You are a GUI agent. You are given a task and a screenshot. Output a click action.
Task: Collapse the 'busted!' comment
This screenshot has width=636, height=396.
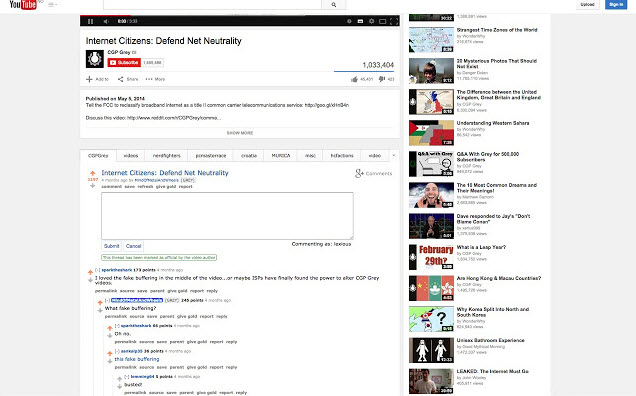click(127, 377)
